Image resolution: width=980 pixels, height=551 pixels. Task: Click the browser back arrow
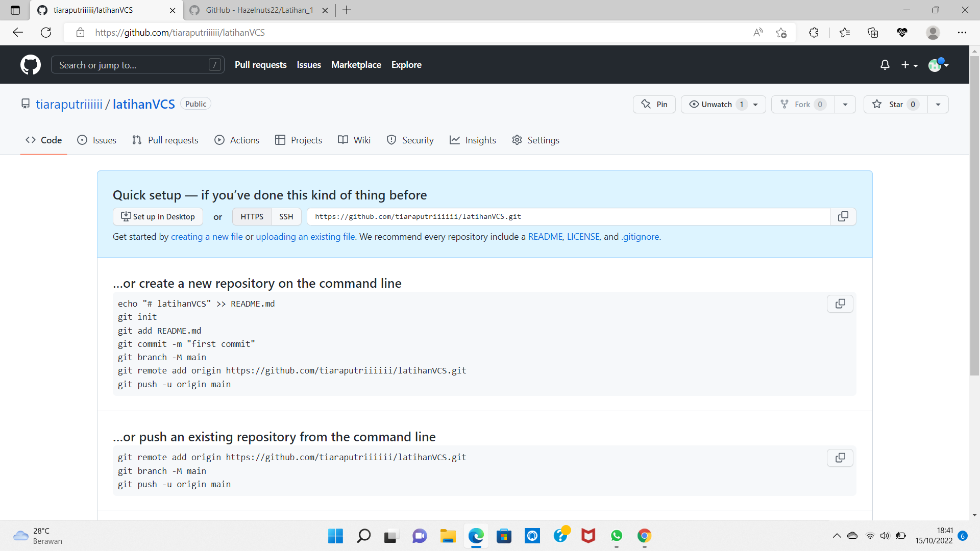click(18, 33)
